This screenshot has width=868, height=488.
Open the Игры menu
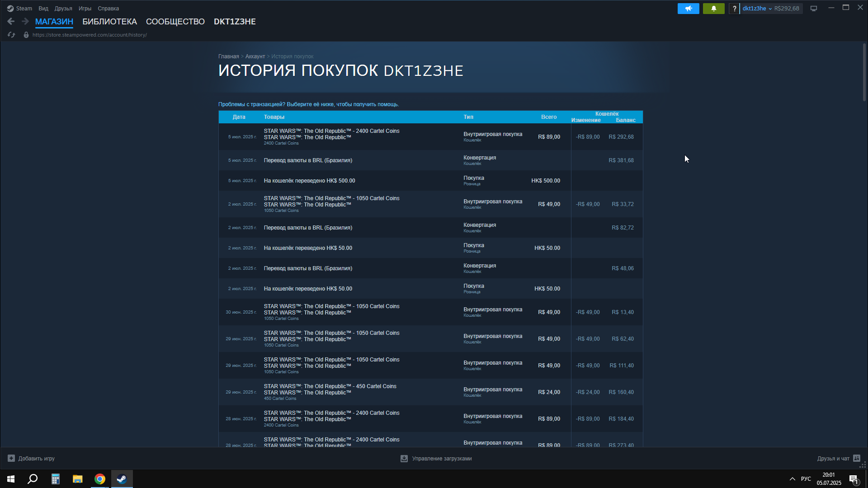(x=85, y=9)
